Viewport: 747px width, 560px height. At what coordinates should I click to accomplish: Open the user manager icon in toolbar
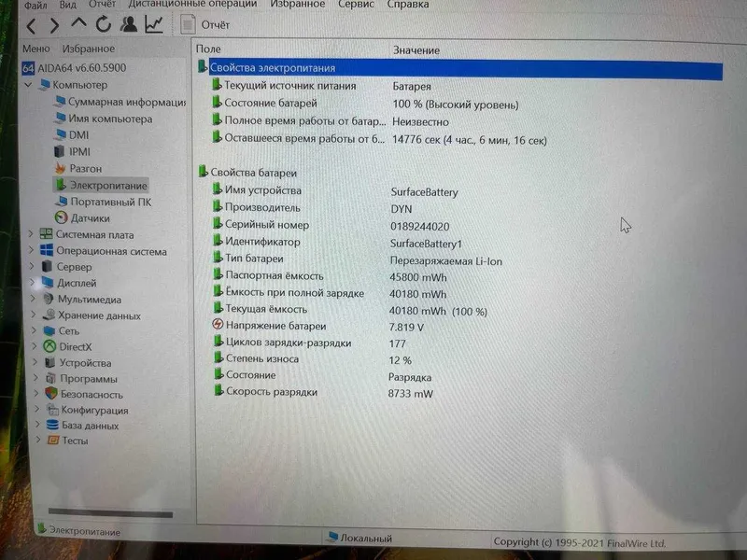pos(129,24)
